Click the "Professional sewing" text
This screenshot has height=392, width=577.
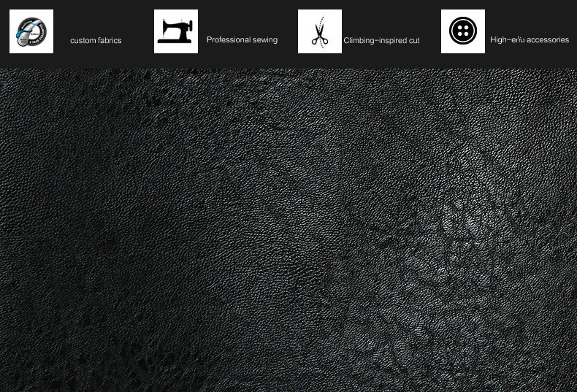coord(242,39)
